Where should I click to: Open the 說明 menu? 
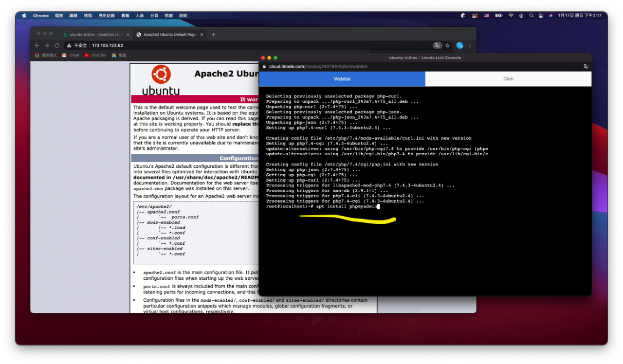183,16
